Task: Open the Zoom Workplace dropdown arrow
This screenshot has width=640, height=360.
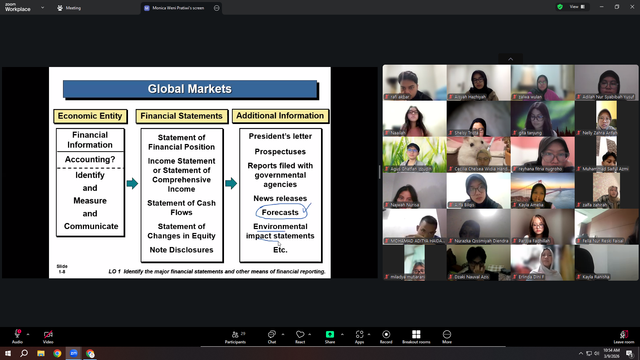Action: click(42, 7)
